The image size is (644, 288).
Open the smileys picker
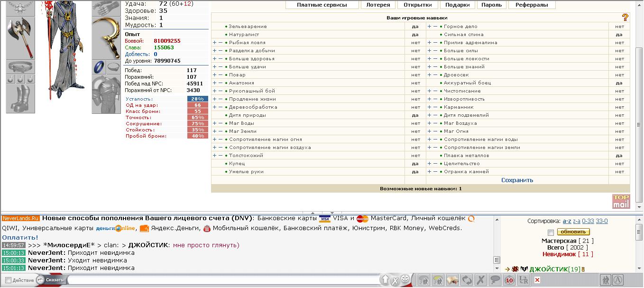click(x=405, y=279)
